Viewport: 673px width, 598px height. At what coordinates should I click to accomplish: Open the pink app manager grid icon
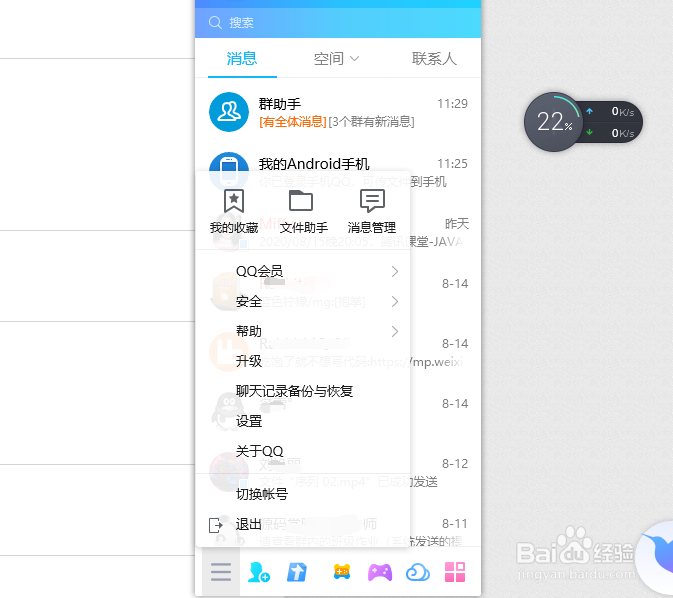click(455, 572)
